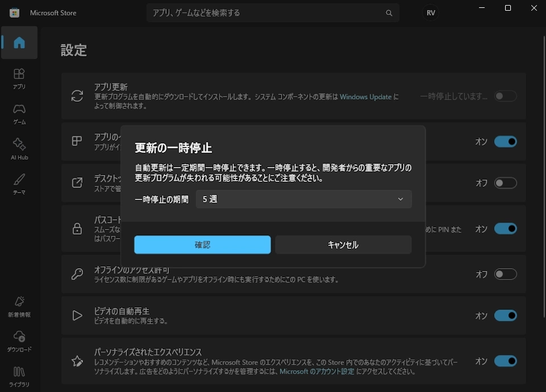
Task: Toggle the second row's オン switch
Action: (x=505, y=141)
